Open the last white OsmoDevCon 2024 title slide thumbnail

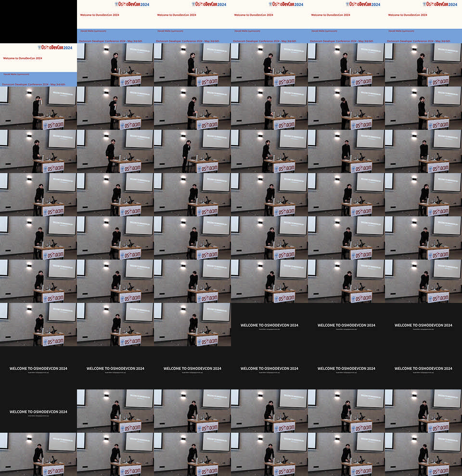[38, 65]
